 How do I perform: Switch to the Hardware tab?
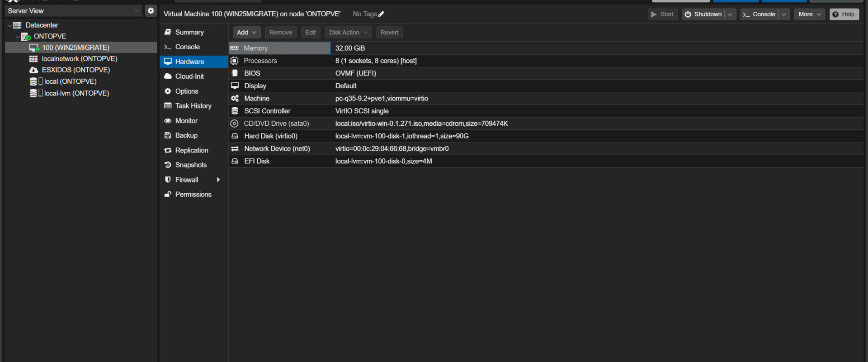click(x=194, y=62)
